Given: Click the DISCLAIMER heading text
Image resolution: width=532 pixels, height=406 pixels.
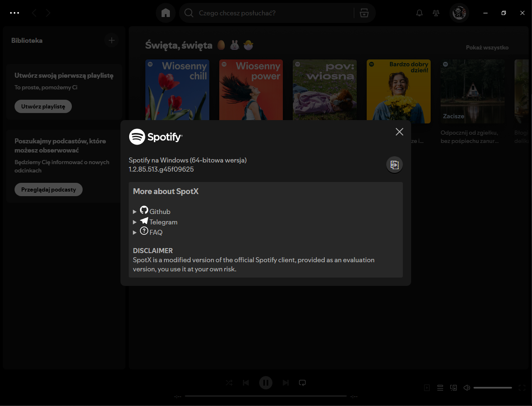Looking at the screenshot, I should click(153, 251).
